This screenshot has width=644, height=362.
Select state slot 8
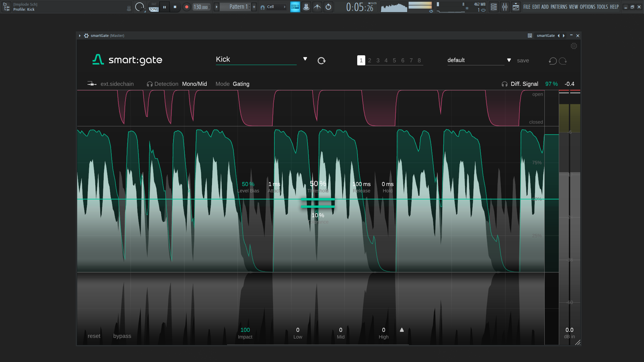click(419, 60)
